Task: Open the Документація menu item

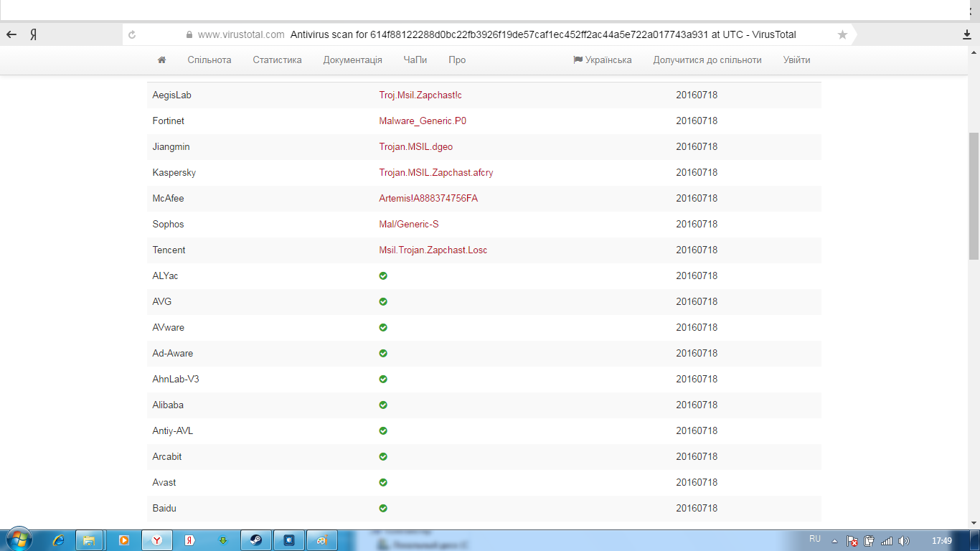Action: coord(352,60)
